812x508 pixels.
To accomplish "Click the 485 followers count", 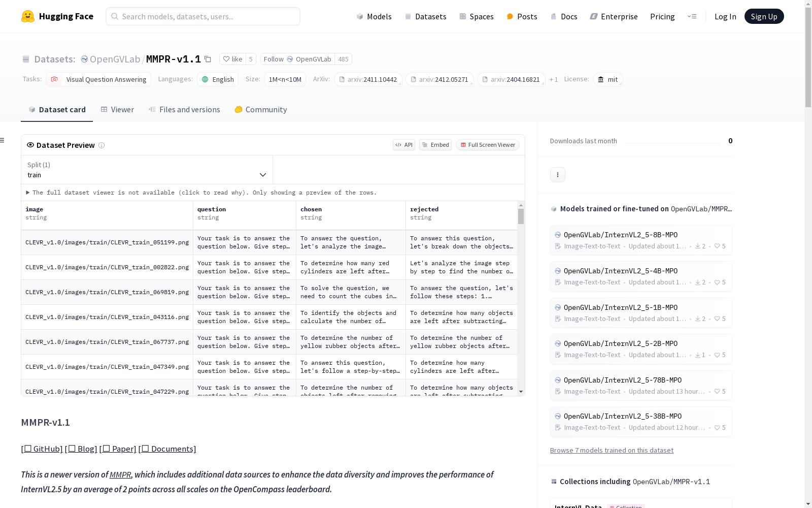I will point(344,59).
